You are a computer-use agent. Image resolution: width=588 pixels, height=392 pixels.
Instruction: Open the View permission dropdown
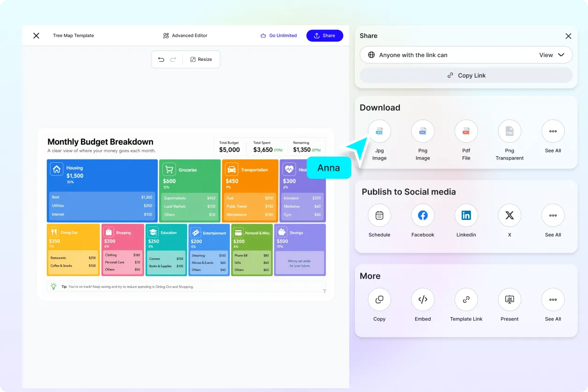click(551, 55)
